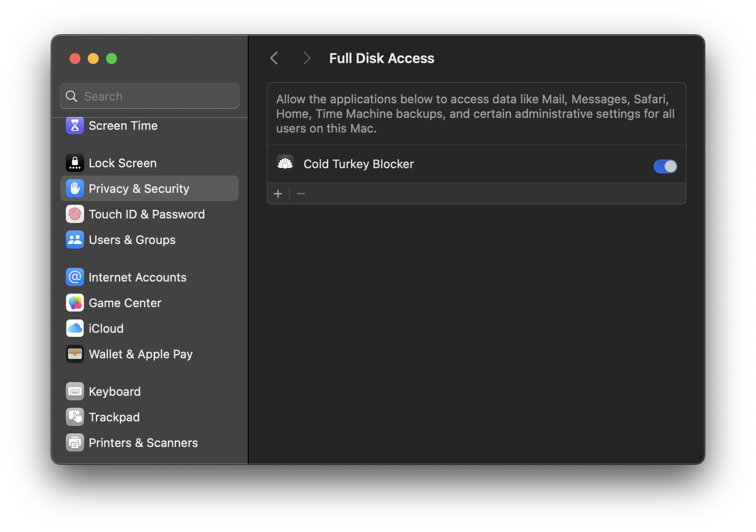
Task: Open Users & Groups settings
Action: [132, 240]
